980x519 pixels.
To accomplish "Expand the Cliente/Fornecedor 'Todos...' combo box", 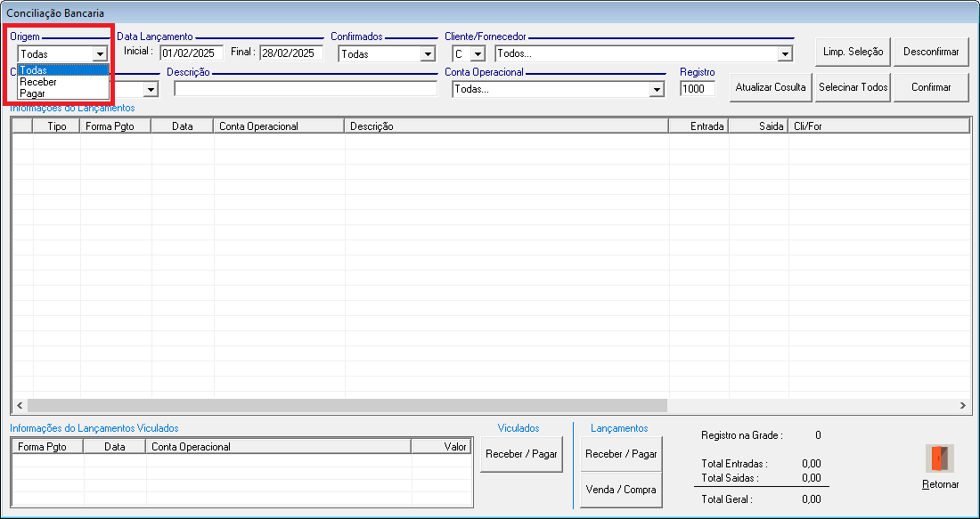I will pyautogui.click(x=784, y=54).
